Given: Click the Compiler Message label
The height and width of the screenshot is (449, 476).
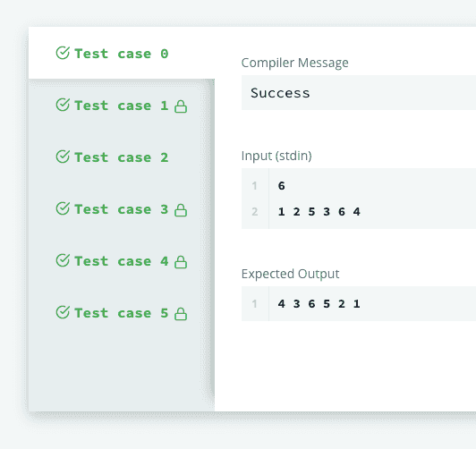Looking at the screenshot, I should pos(294,63).
